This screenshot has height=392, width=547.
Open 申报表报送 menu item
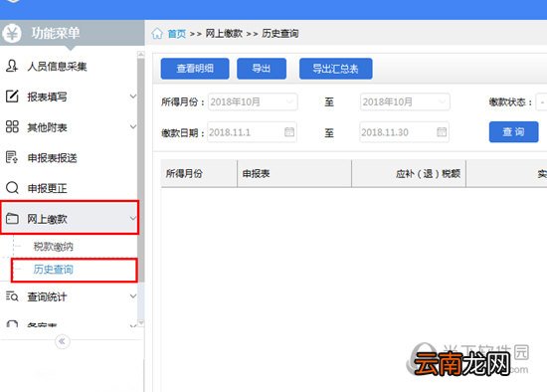click(x=69, y=158)
